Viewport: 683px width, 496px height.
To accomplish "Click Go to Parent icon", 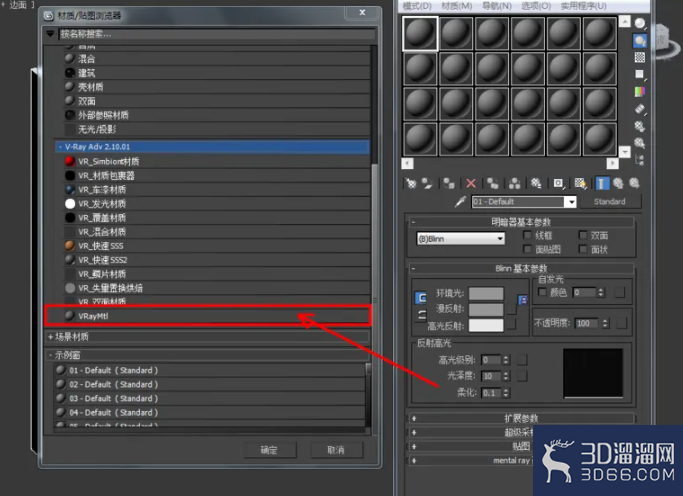I will pos(618,183).
